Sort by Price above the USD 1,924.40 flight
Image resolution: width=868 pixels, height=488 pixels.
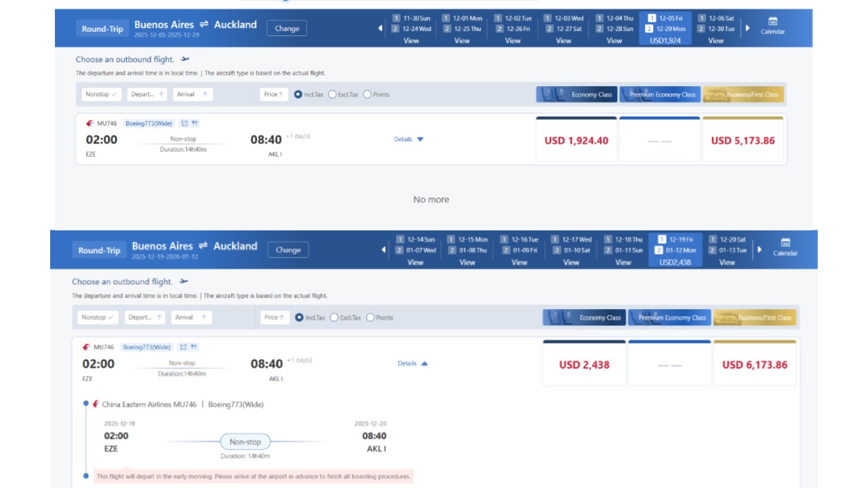click(273, 94)
